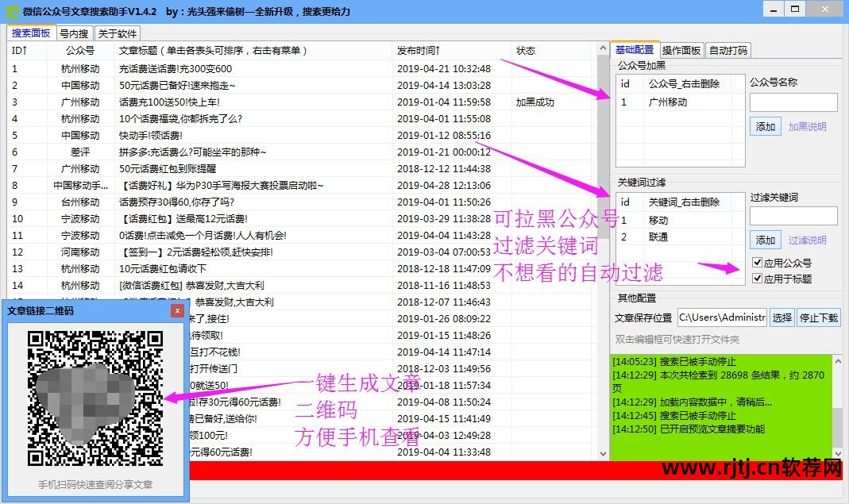
Task: Sort the list by the ID column header
Action: [x=27, y=50]
